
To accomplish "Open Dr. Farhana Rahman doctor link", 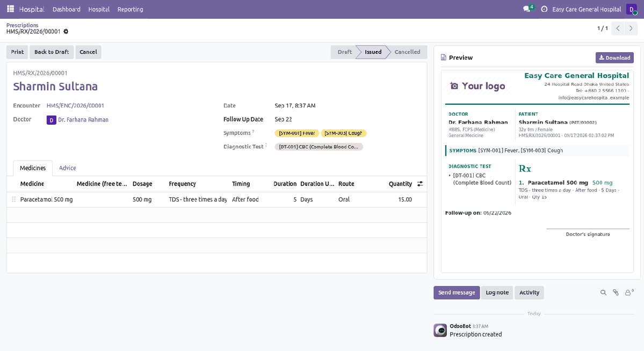I will [83, 120].
